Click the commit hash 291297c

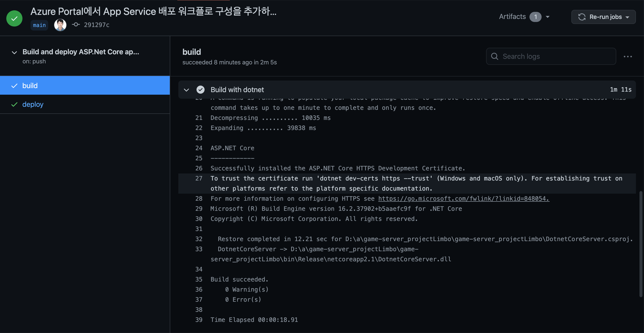tap(97, 25)
